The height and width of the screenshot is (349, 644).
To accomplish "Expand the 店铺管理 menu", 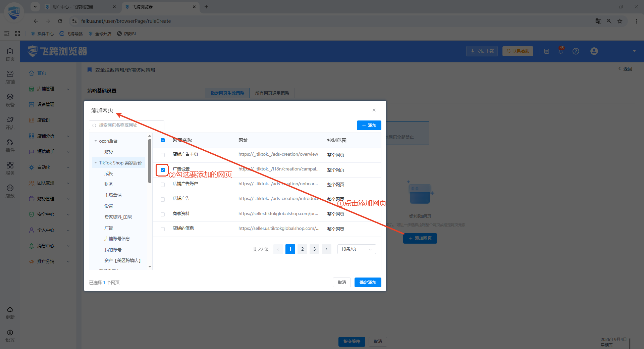I will click(x=49, y=89).
